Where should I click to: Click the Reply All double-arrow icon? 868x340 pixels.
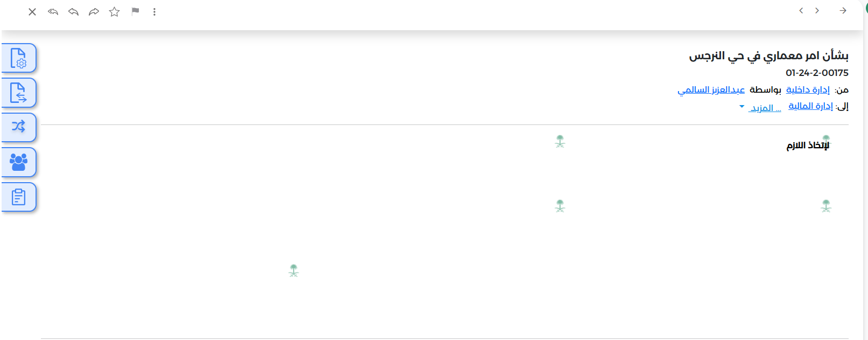click(x=53, y=12)
